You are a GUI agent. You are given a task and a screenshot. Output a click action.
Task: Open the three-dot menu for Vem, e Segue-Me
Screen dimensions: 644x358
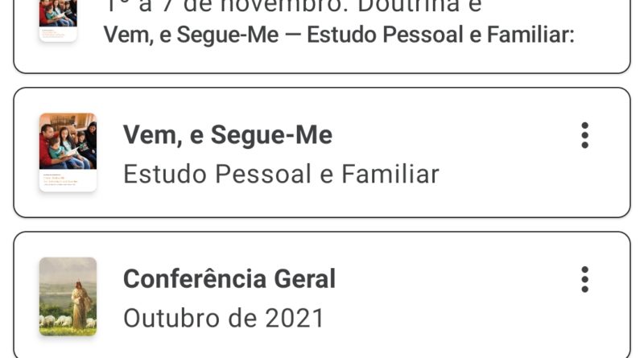point(585,135)
